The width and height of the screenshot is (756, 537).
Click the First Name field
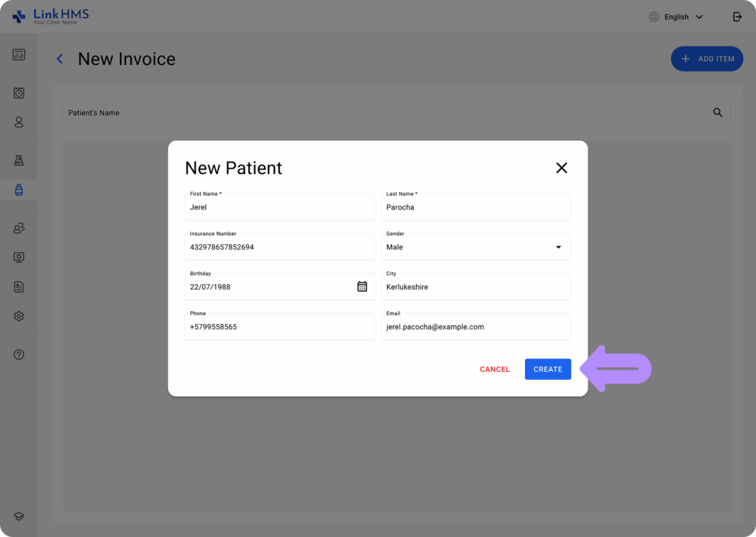click(280, 207)
